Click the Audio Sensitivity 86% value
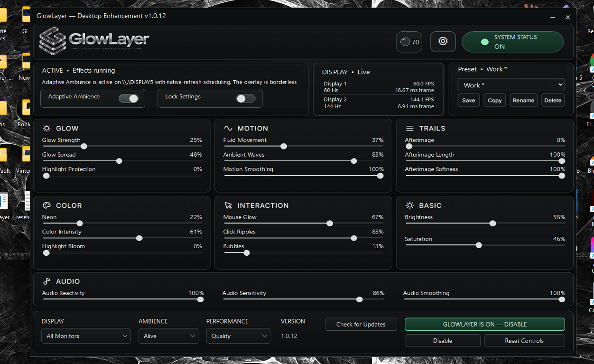Screen dimensions: 594x364 [x=378, y=293]
